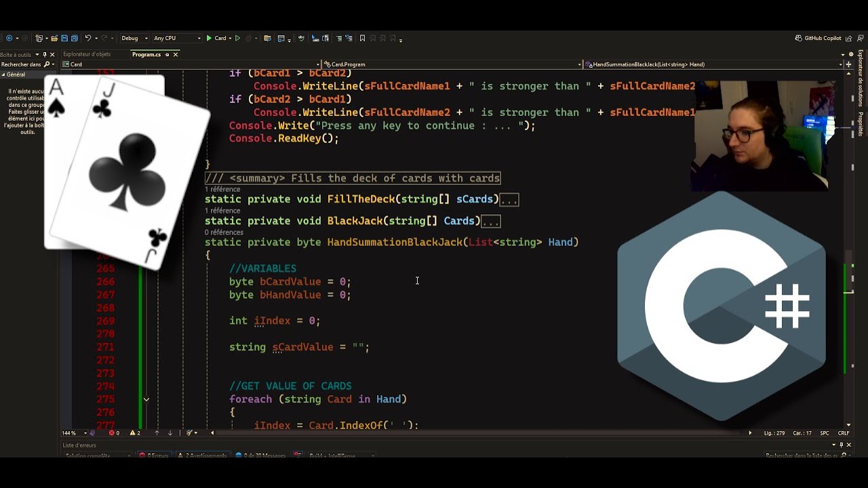Open the Any CPU platform dropdown

coord(176,39)
